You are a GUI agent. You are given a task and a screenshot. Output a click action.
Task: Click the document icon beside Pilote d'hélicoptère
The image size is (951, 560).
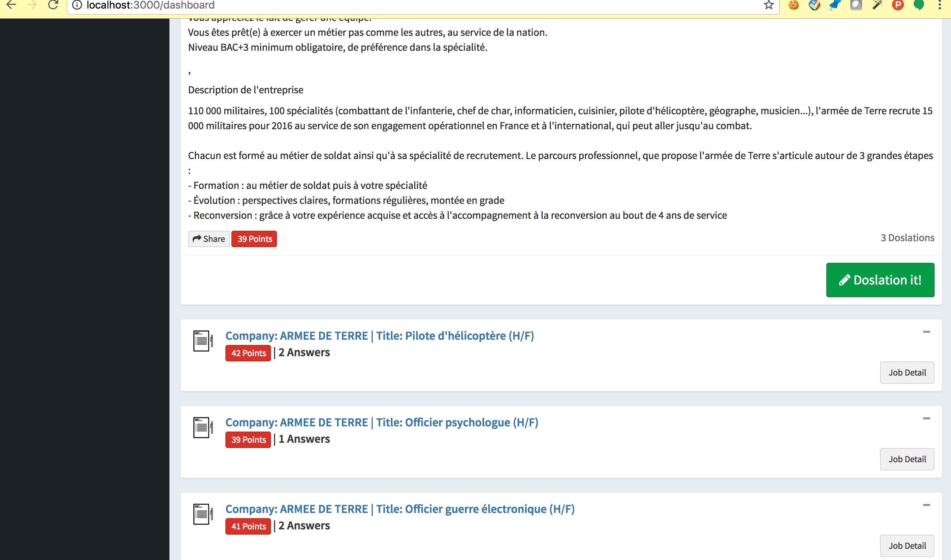[203, 341]
